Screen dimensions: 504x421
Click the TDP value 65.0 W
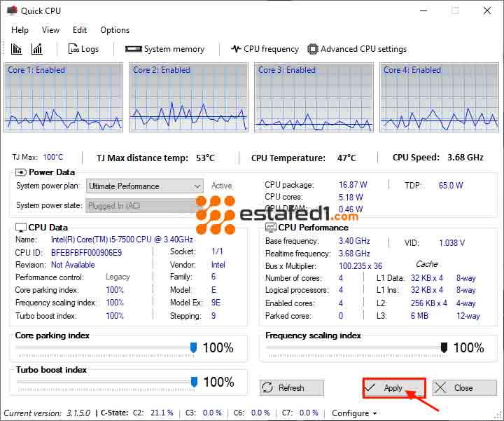(x=451, y=185)
